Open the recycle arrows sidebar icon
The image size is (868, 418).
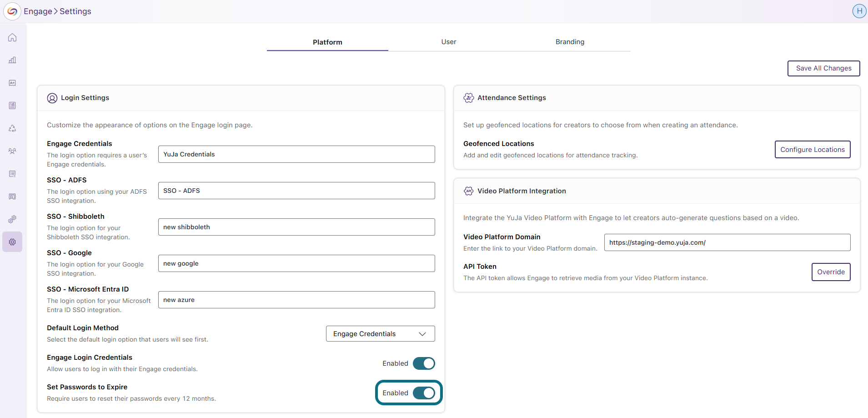(12, 128)
